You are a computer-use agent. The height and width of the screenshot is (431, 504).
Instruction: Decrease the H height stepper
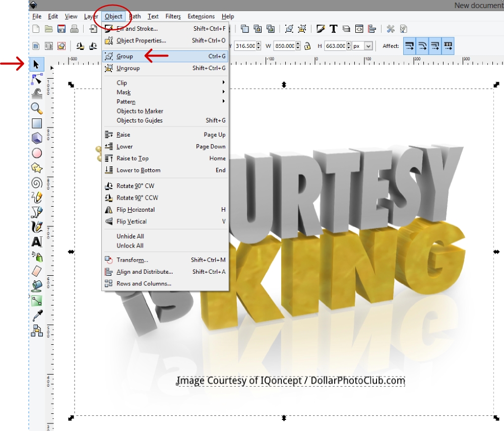pos(349,48)
